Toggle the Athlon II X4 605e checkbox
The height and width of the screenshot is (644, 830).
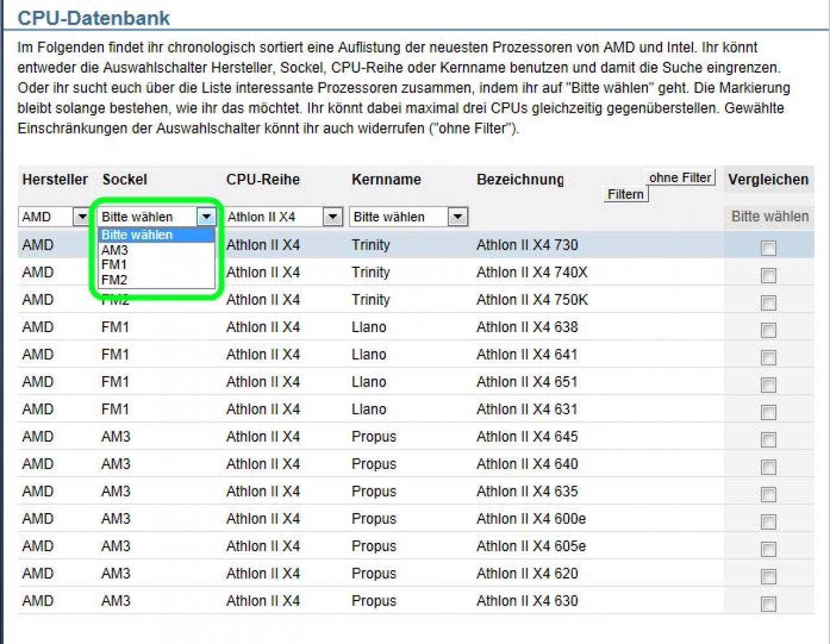click(x=768, y=549)
